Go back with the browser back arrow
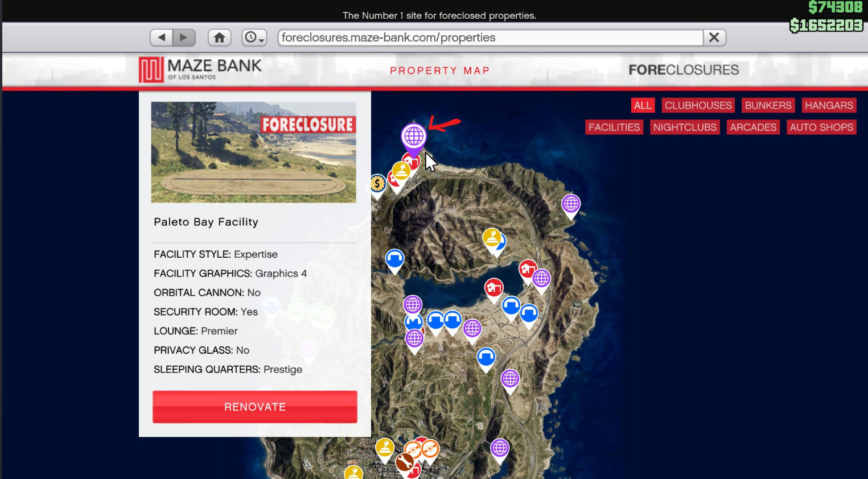The height and width of the screenshot is (479, 868). coord(162,38)
